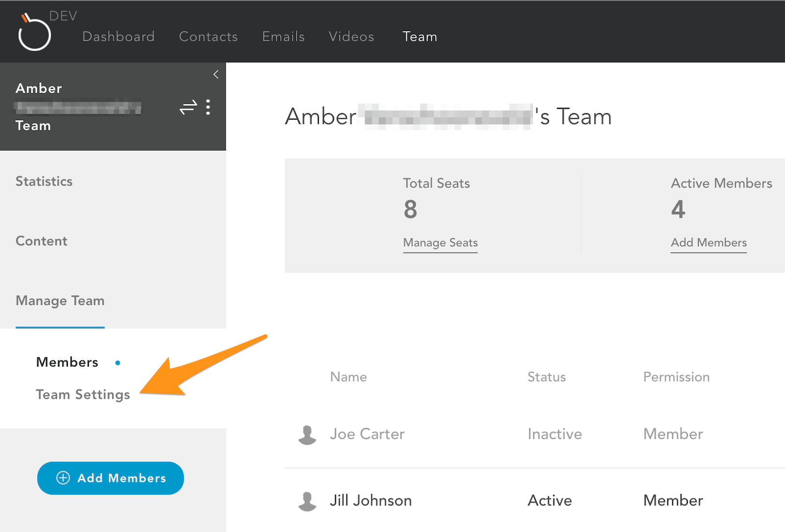Click the Active Members value 4
785x532 pixels.
click(678, 209)
